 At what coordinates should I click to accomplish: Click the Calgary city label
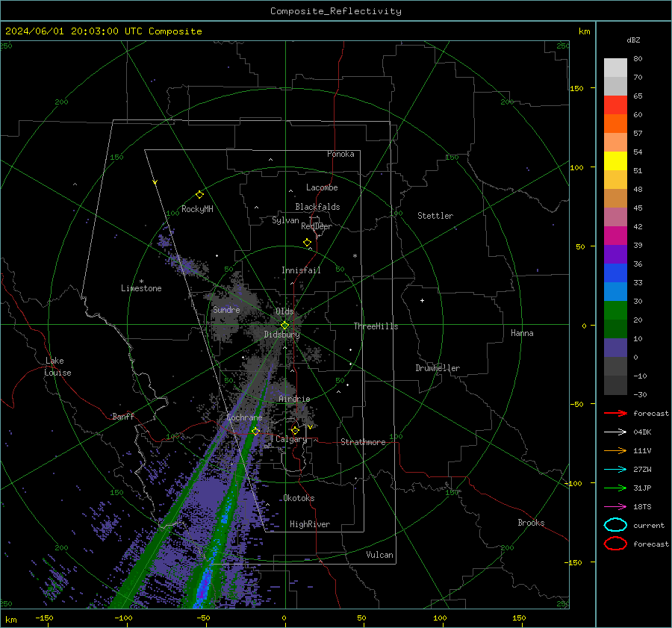coord(291,439)
